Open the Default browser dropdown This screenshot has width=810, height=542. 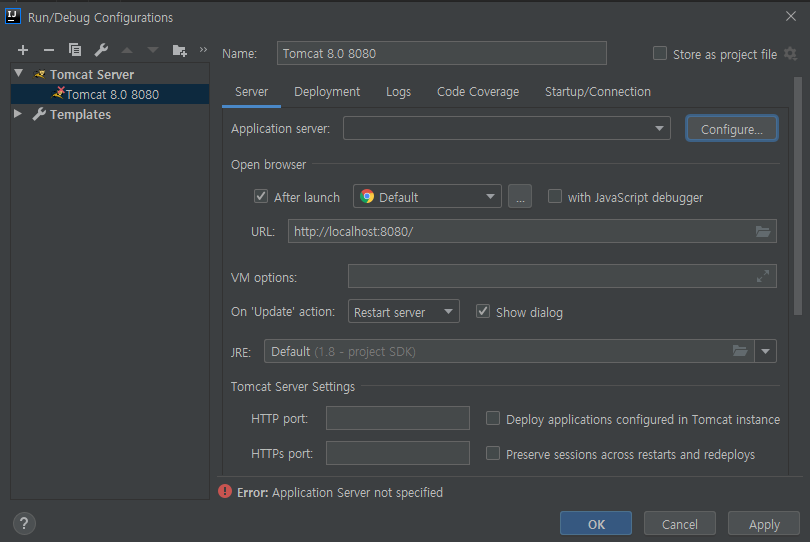tap(427, 197)
